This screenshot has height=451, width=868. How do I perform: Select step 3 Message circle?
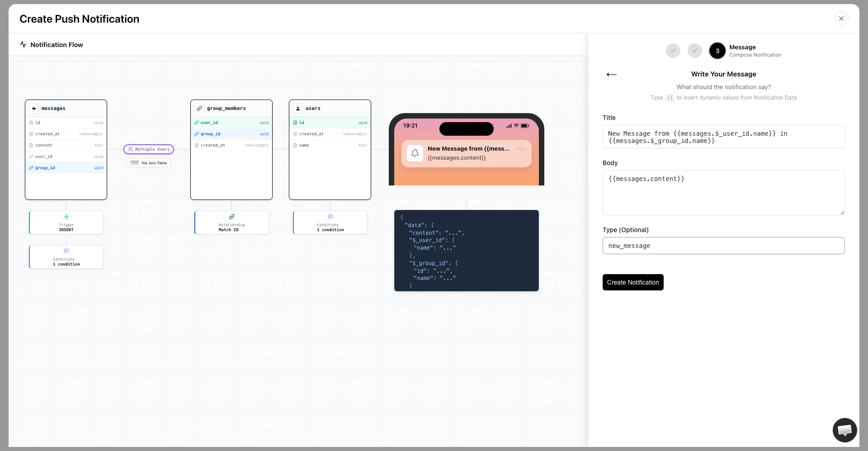[x=717, y=51]
